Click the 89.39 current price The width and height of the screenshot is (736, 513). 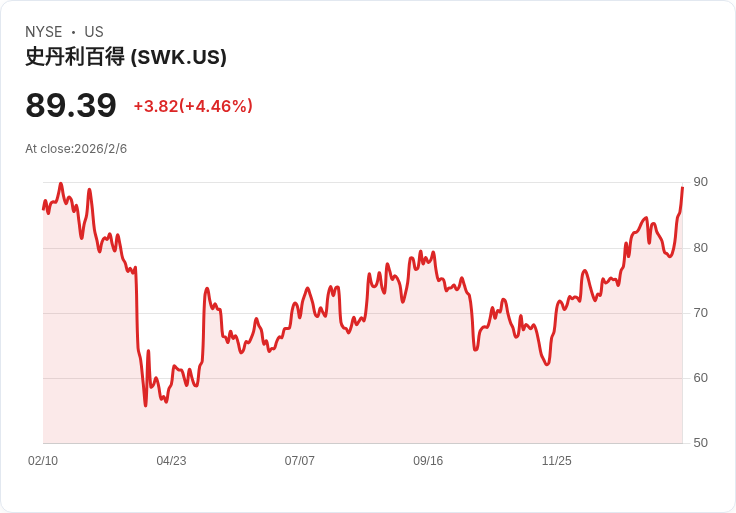click(71, 105)
